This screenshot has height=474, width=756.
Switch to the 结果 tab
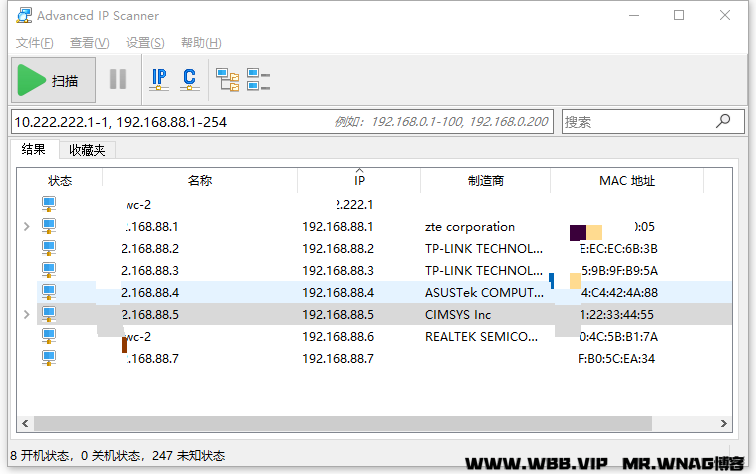click(34, 149)
